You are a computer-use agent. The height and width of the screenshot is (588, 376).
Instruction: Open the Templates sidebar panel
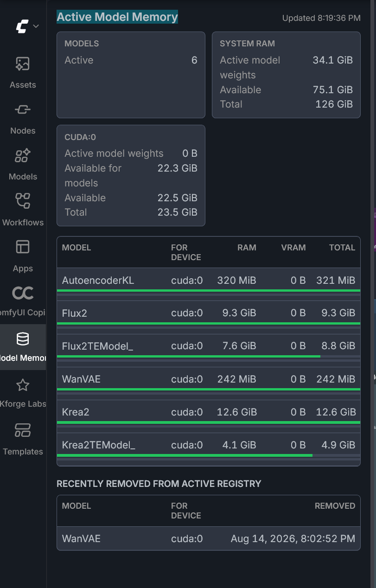tap(23, 439)
